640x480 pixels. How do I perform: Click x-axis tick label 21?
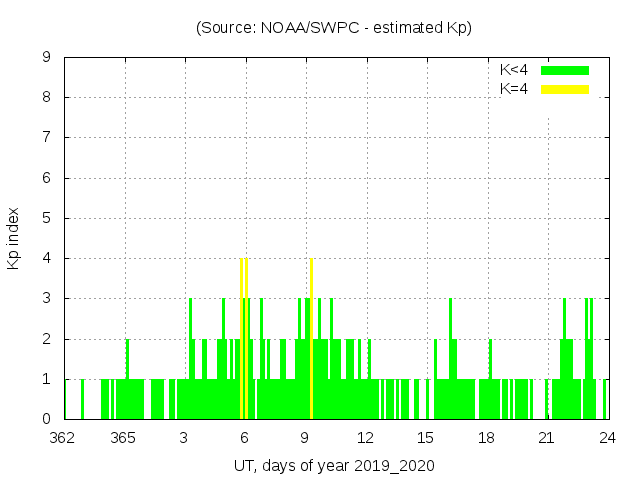coord(547,437)
